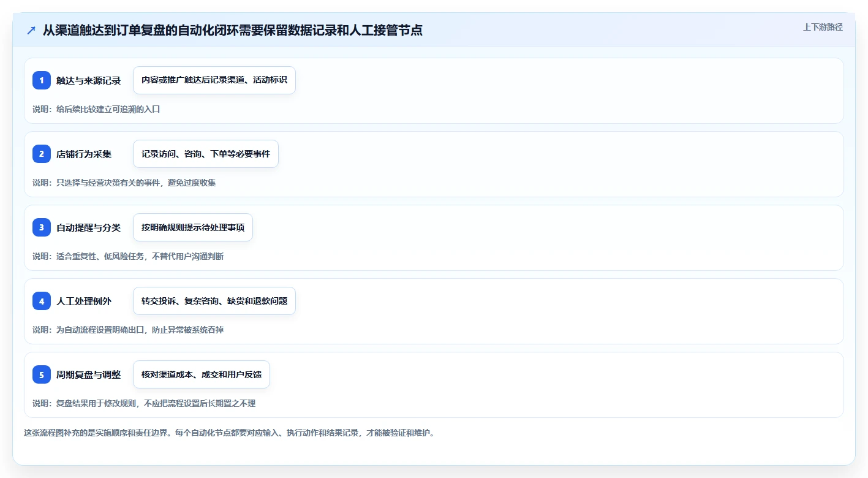Select the step 3 number badge
Viewport: 868px width, 478px height.
(42, 227)
